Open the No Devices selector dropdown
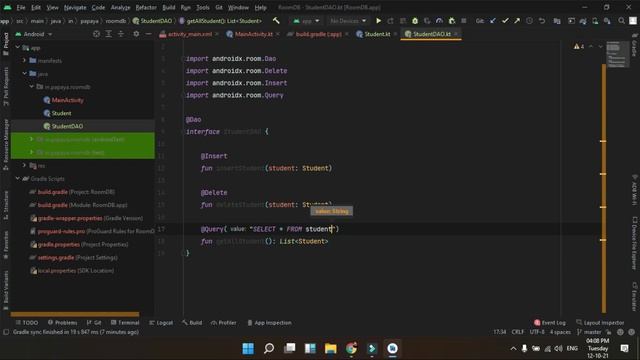Image resolution: width=640 pixels, height=360 pixels. [x=348, y=20]
